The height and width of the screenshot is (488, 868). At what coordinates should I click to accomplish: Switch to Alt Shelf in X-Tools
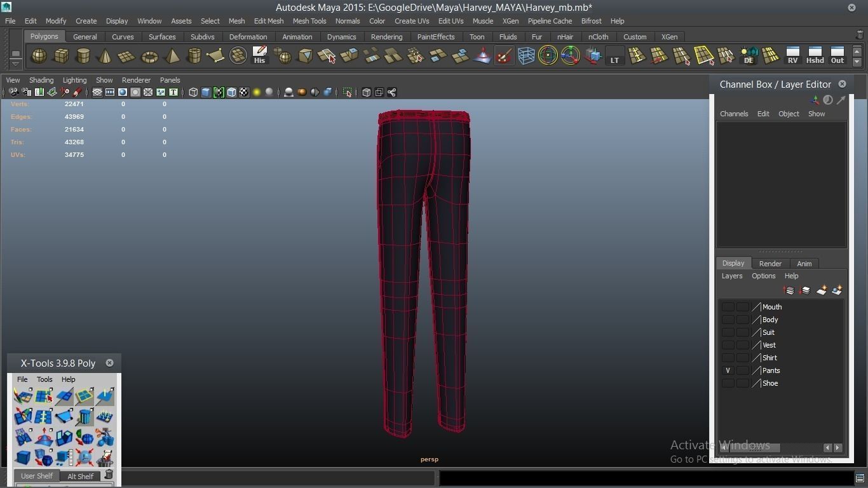pyautogui.click(x=80, y=476)
